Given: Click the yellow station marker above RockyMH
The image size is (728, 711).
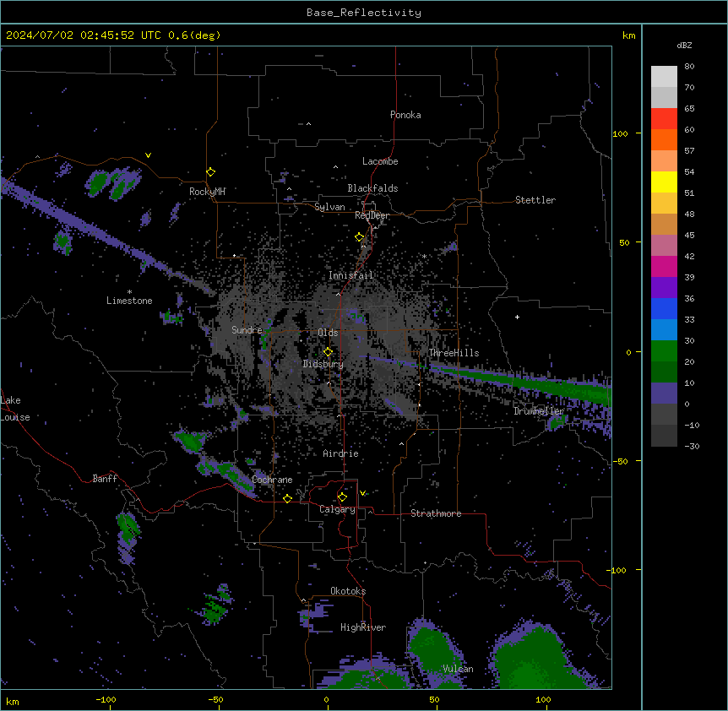Looking at the screenshot, I should pos(211,172).
